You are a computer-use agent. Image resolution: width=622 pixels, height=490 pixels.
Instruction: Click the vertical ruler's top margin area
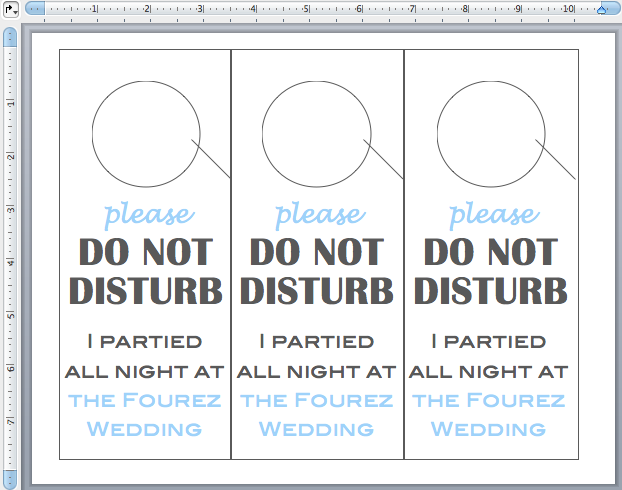coord(10,38)
